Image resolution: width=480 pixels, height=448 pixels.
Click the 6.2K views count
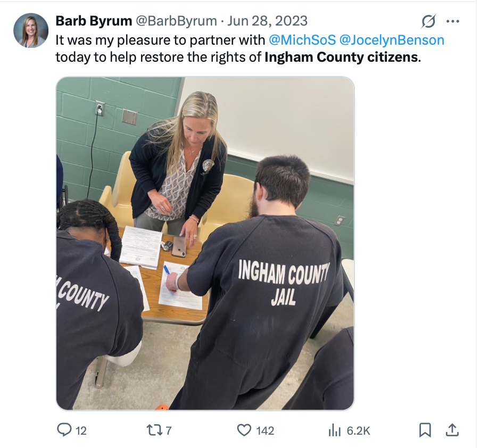359,431
